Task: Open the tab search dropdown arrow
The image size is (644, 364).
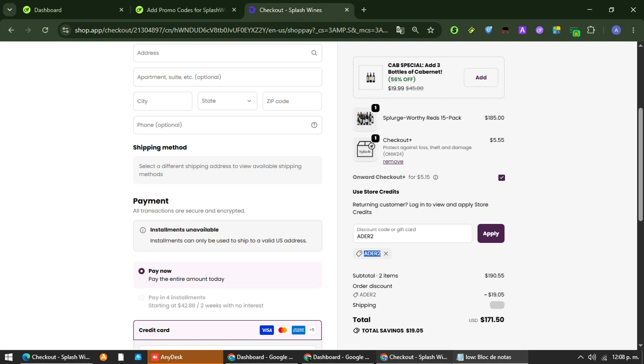Action: click(9, 9)
